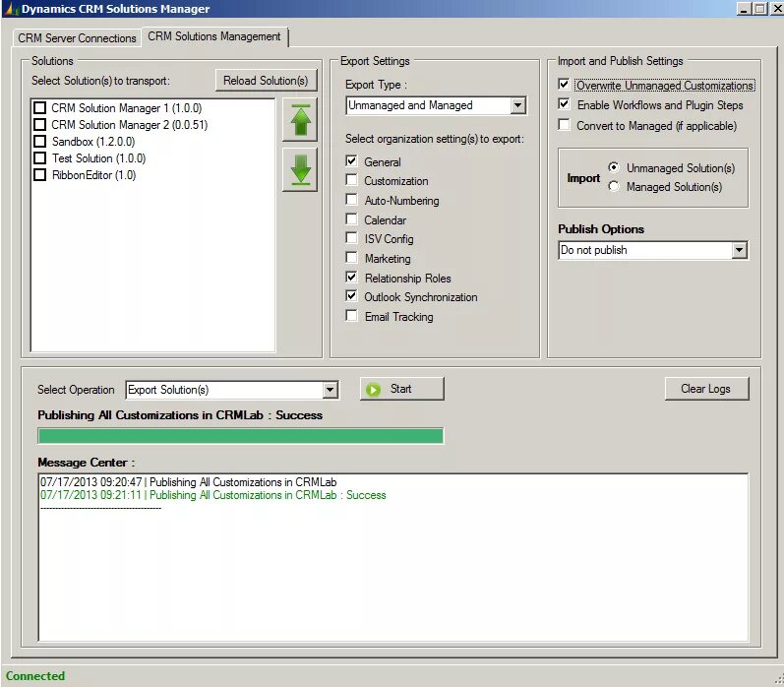Enable Auto-Numbering export setting
Viewport: 784px width, 687px height.
click(351, 200)
